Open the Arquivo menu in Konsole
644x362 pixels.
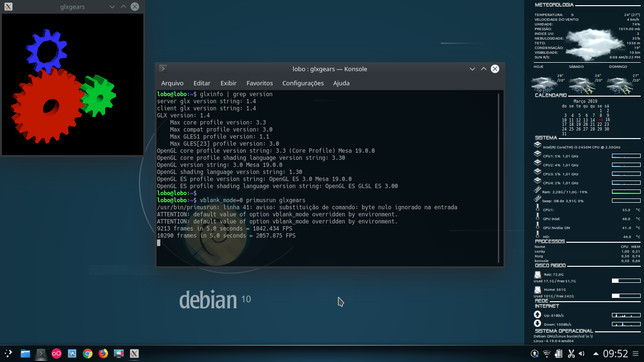[x=172, y=83]
